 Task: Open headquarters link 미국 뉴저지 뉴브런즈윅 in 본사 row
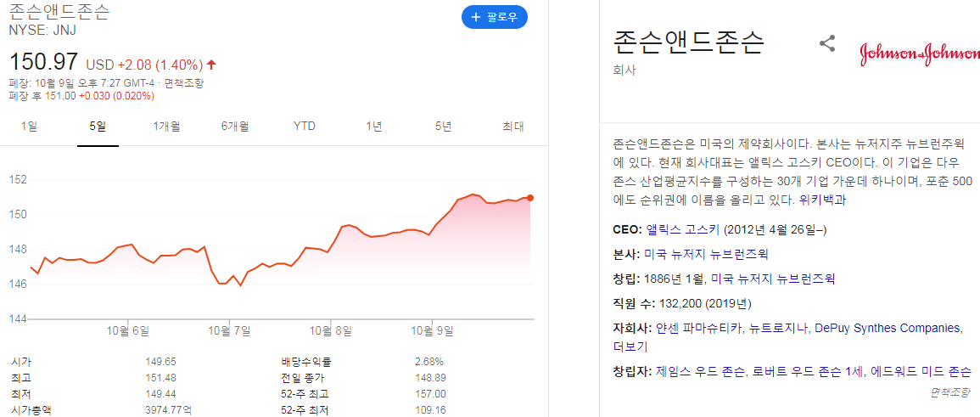(706, 254)
